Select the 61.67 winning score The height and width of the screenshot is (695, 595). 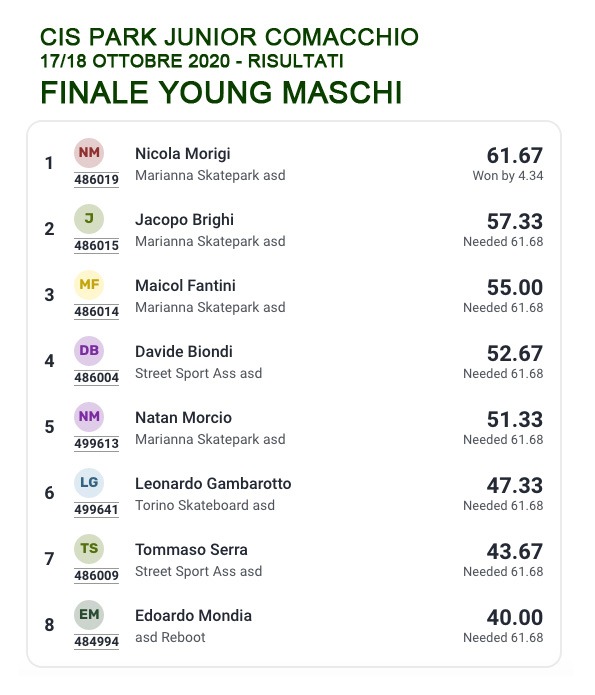[515, 156]
